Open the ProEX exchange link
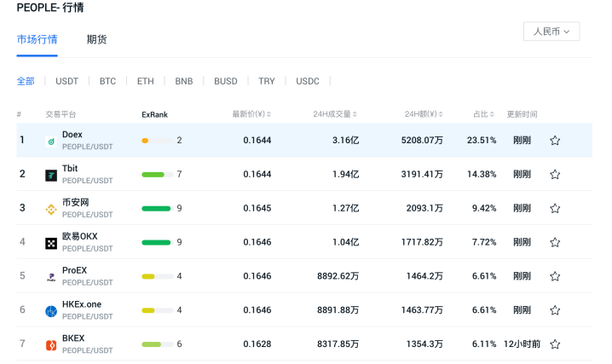The image size is (612, 364). (x=74, y=270)
